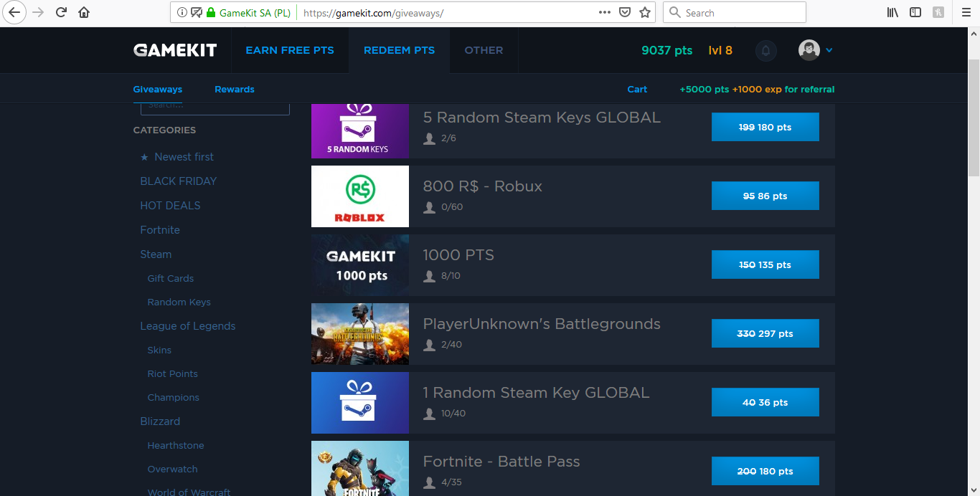Select the HOT DEALS category
This screenshot has height=496, width=980.
(170, 206)
